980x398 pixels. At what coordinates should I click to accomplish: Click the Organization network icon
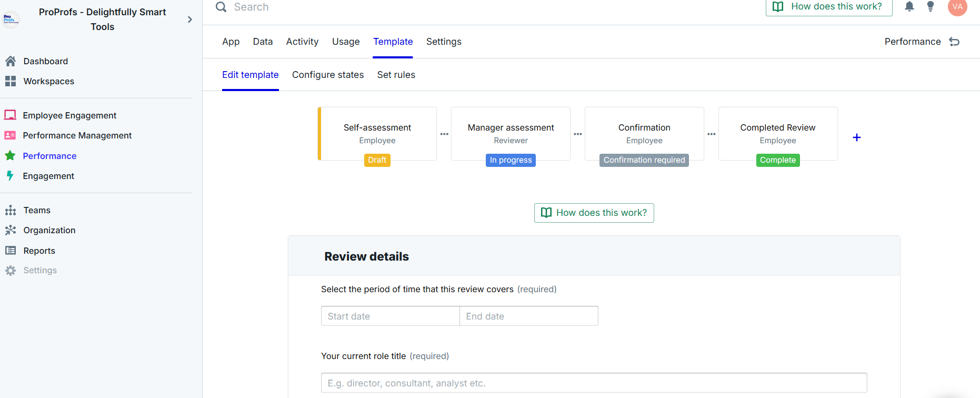pyautogui.click(x=11, y=230)
